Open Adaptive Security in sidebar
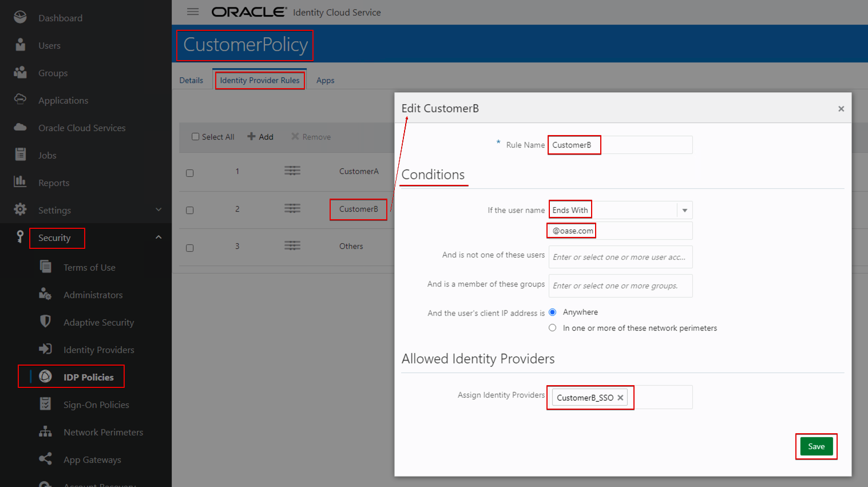The image size is (868, 487). point(99,322)
